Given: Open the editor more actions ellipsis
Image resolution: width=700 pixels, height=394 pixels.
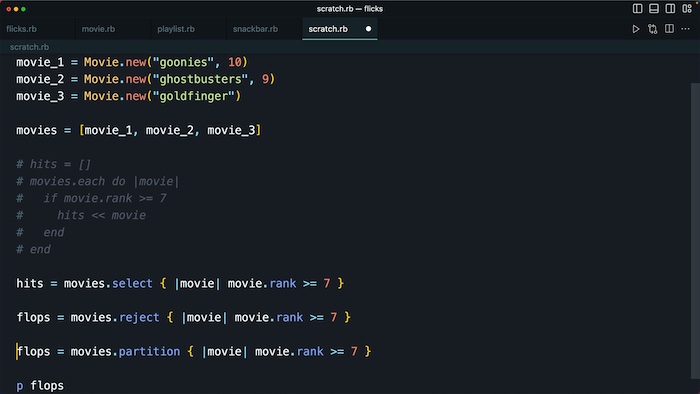Looking at the screenshot, I should pos(686,29).
